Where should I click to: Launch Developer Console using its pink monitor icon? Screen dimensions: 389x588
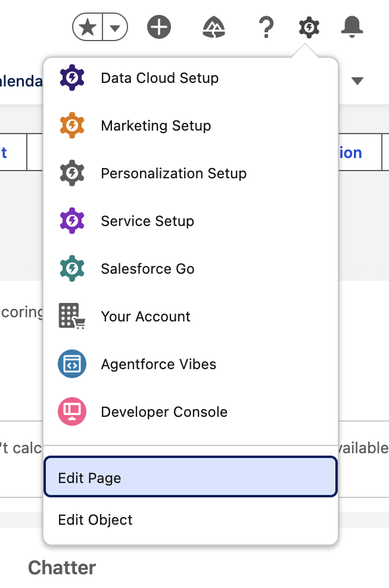71,411
